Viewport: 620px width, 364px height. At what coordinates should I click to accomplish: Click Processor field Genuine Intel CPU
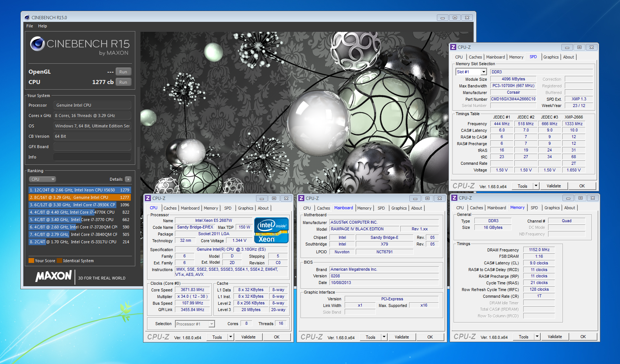point(92,105)
